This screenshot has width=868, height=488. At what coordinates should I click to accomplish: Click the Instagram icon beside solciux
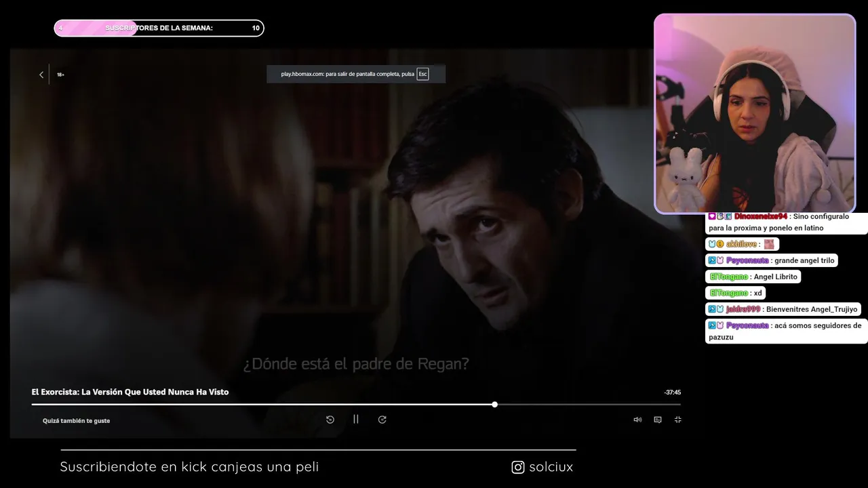518,467
